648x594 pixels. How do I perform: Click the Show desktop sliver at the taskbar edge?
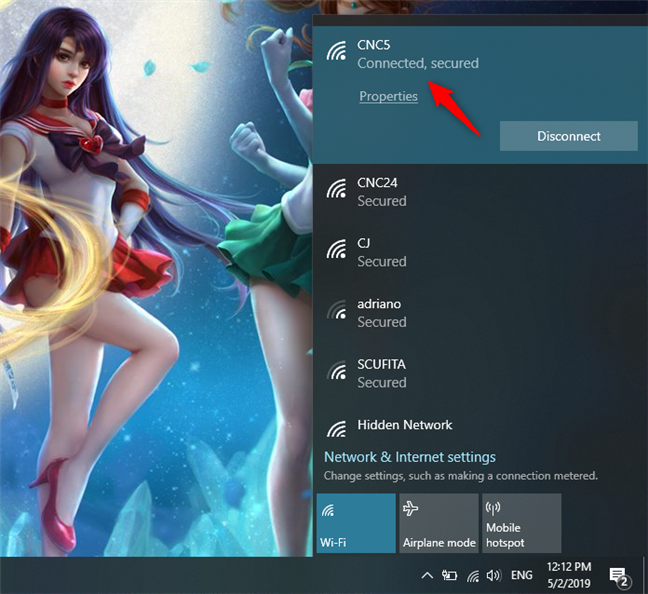tap(645, 575)
